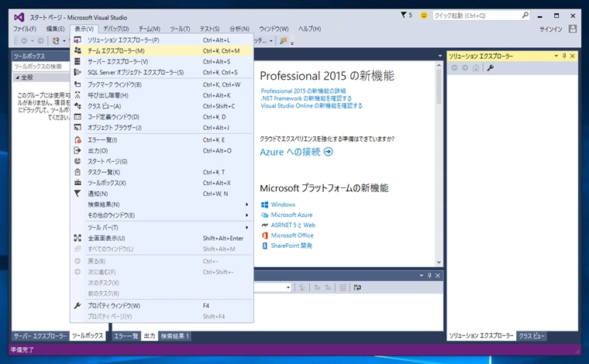Click the Object Browser menu icon
The height and width of the screenshot is (364, 589).
(77, 128)
